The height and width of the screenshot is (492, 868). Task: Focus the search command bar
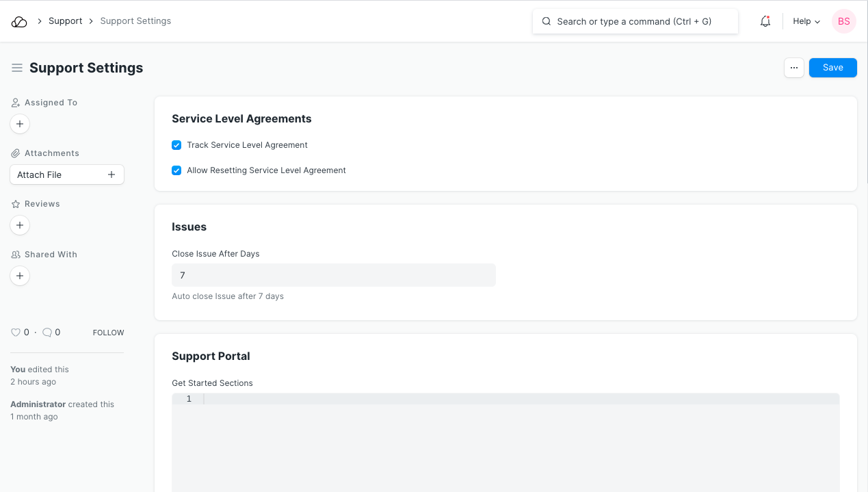(x=635, y=21)
